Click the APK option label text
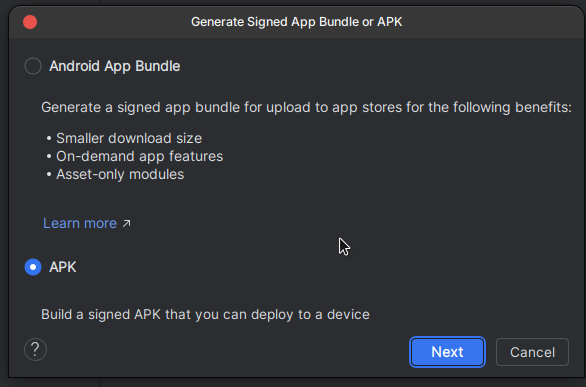The image size is (586, 387). point(63,267)
